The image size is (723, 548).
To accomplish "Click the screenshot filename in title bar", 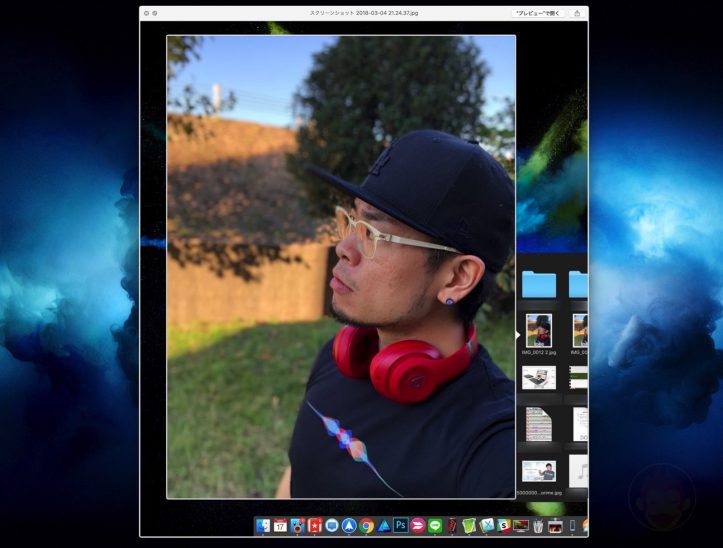I will tap(364, 13).
